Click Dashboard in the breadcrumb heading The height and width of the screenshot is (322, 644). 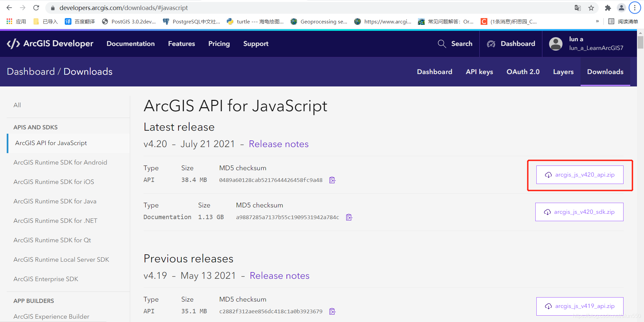tap(31, 71)
